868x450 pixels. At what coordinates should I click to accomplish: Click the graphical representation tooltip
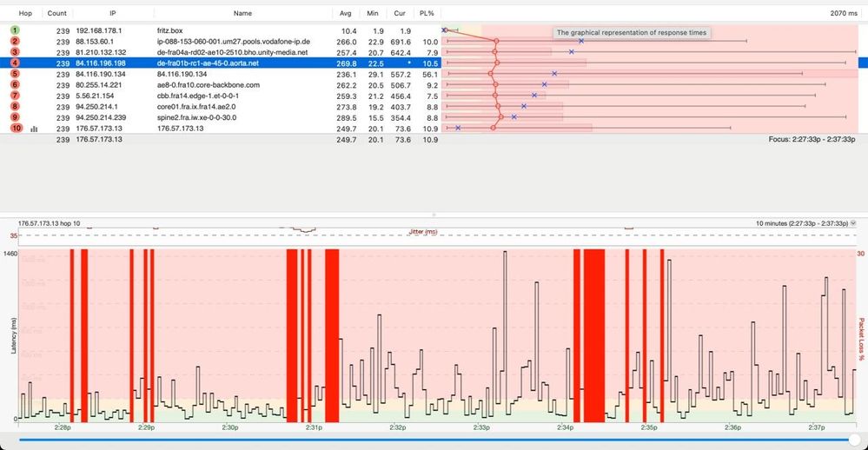pos(632,33)
